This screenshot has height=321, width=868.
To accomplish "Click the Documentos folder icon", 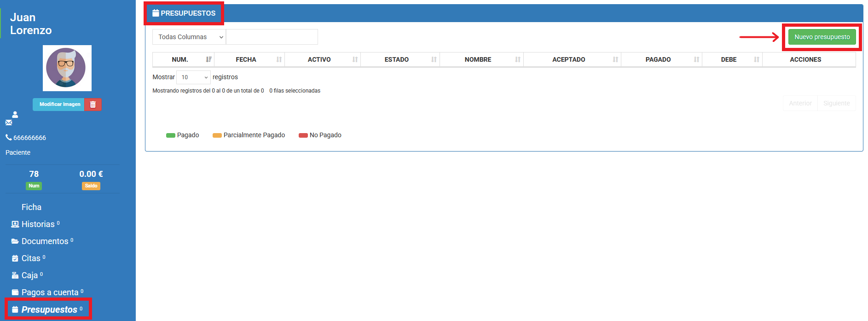I will point(15,241).
